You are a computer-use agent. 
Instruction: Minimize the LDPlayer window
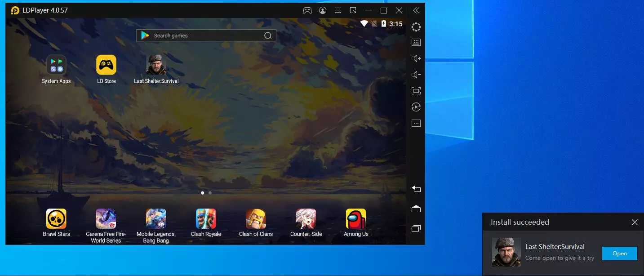click(369, 10)
